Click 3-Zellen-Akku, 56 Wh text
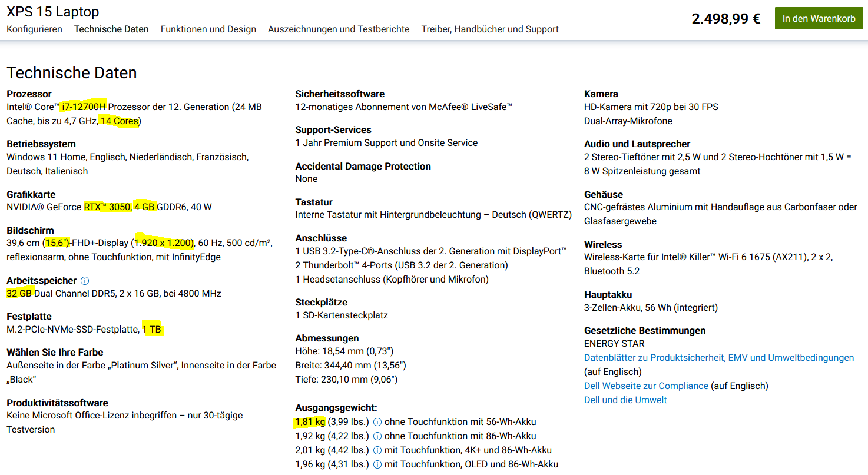The height and width of the screenshot is (475, 868). [x=651, y=307]
